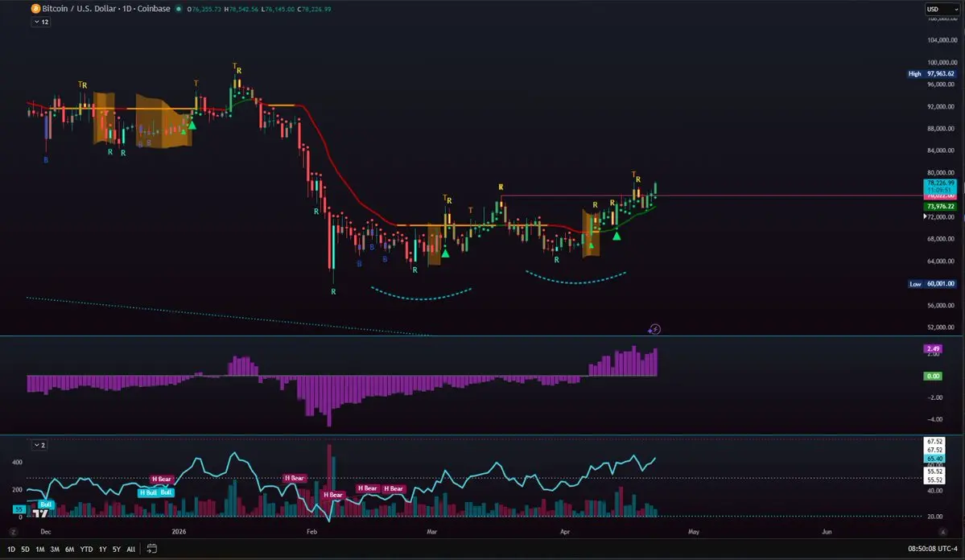The image size is (965, 560).
Task: Select the 5Y time range
Action: point(117,549)
